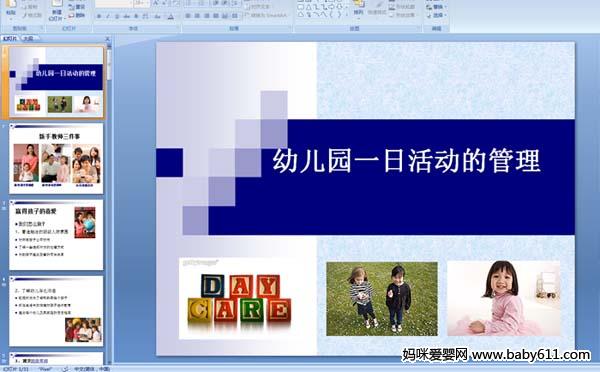Screen dimensions: 600x372
Task: Open the Font group dialog launcher
Action: (x=178, y=28)
